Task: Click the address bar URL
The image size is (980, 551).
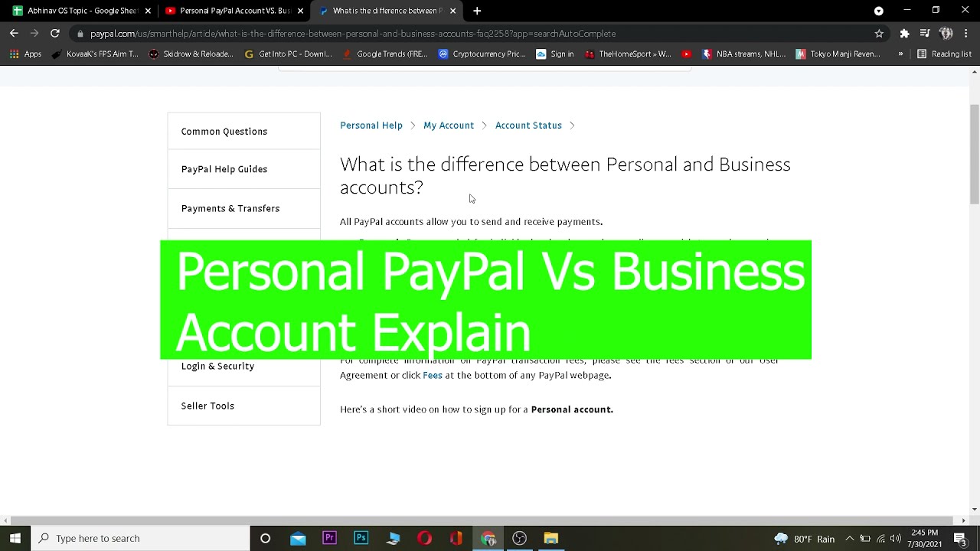Action: pos(353,34)
